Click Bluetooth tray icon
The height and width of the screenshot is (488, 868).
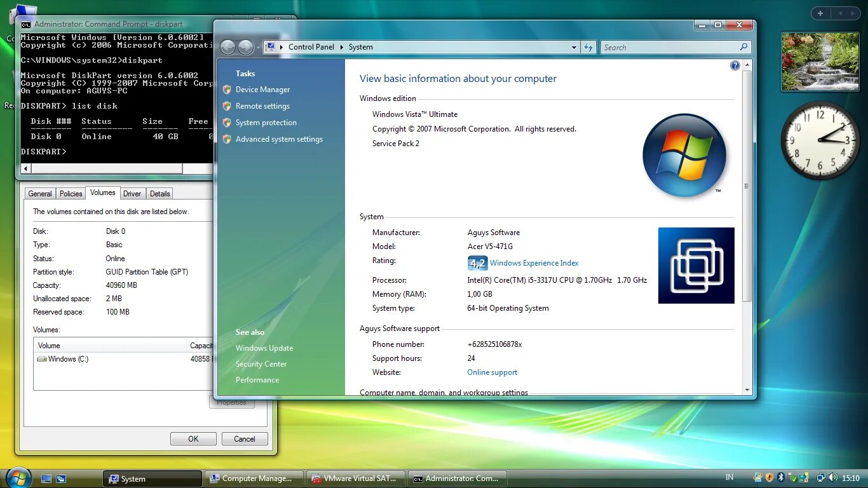[781, 477]
